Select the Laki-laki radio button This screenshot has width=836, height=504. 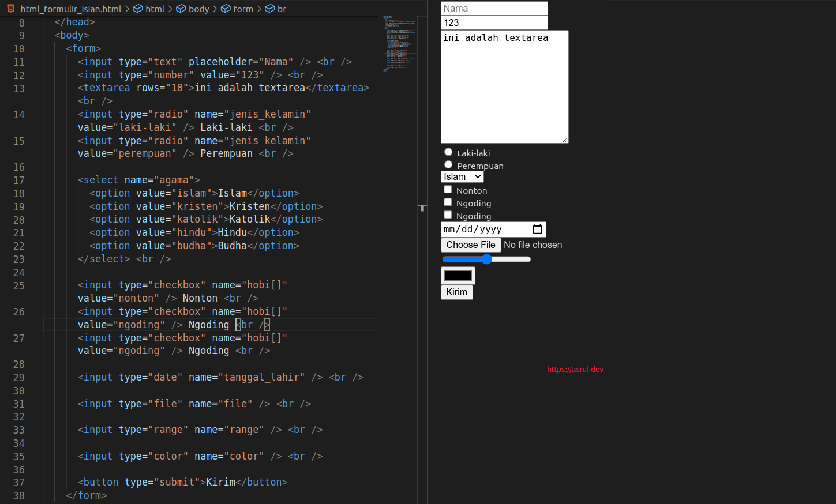click(448, 152)
